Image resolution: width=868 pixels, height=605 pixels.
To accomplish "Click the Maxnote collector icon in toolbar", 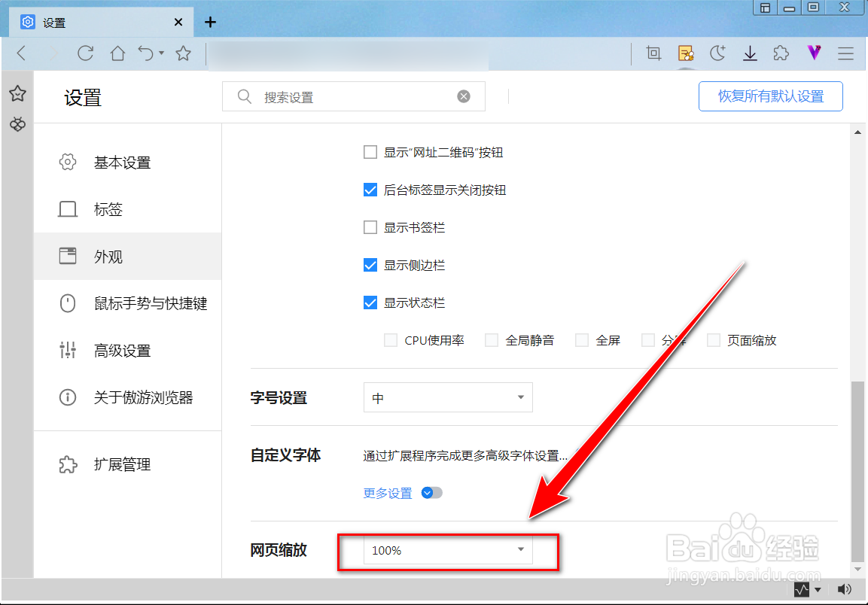I will coord(686,53).
